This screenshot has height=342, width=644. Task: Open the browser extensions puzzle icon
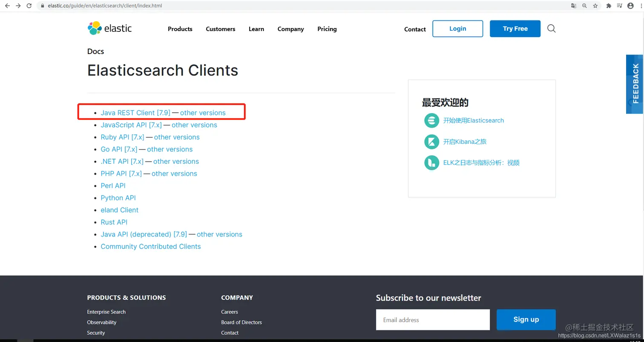click(x=609, y=6)
